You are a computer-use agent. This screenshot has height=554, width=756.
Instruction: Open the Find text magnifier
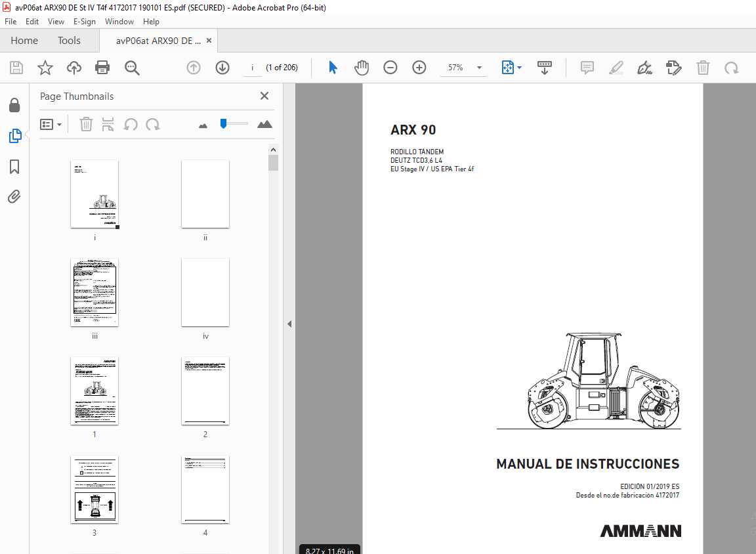click(132, 68)
